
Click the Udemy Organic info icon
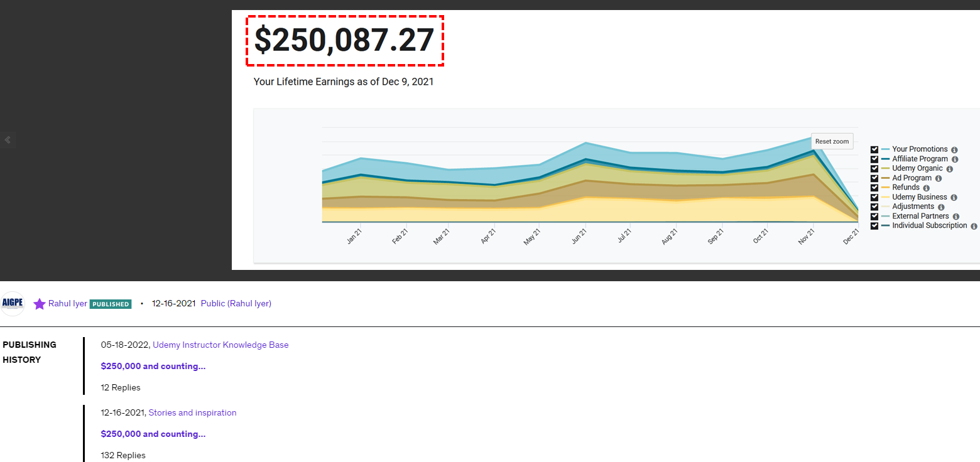pyautogui.click(x=950, y=169)
